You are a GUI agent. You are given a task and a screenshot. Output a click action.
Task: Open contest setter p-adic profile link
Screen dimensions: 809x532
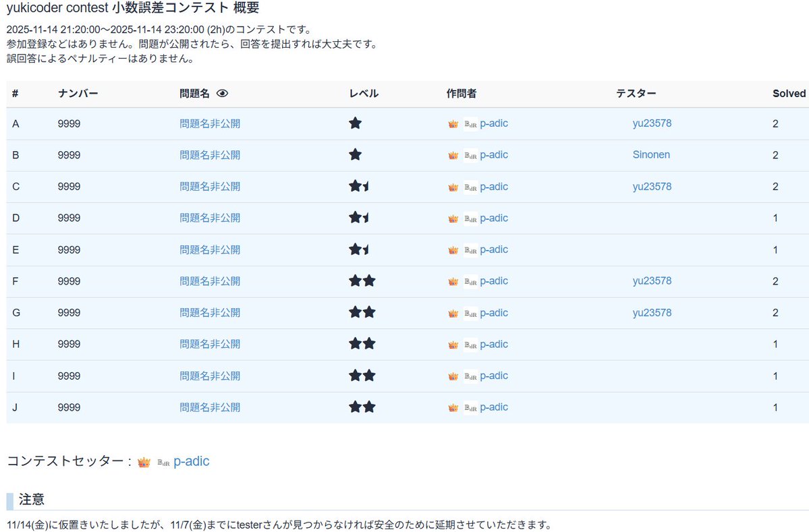click(x=192, y=461)
